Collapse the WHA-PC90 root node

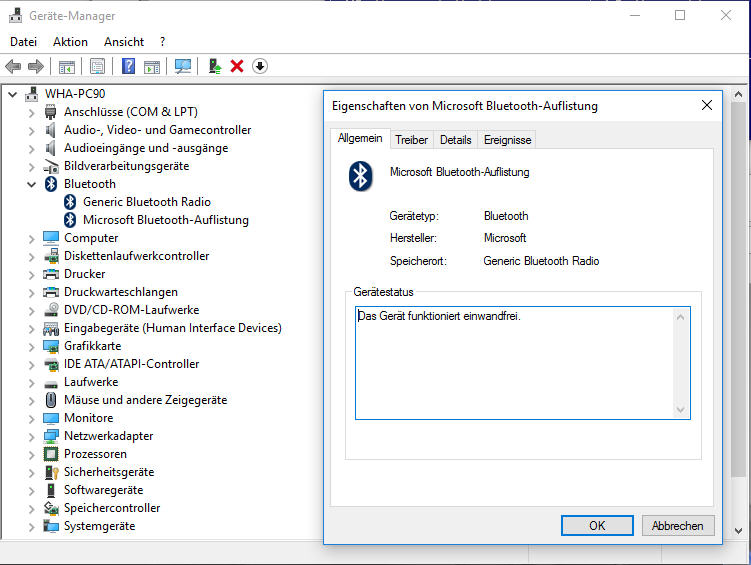tap(13, 94)
